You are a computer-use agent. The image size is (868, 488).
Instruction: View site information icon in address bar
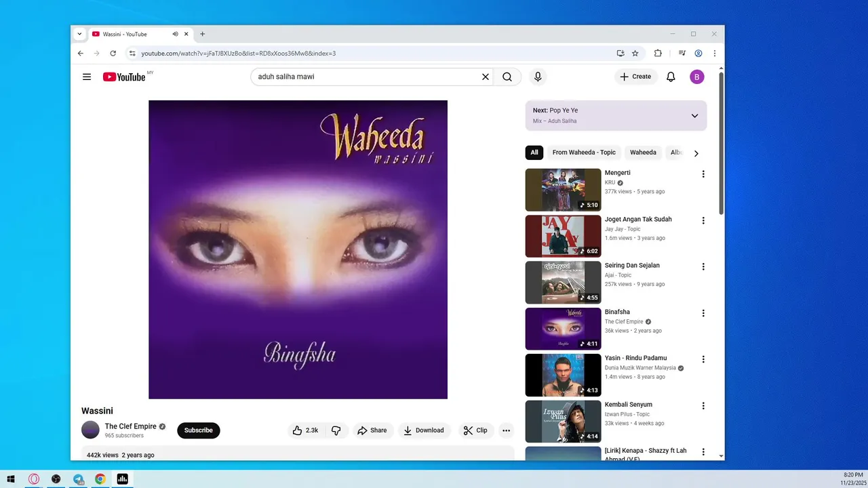(132, 53)
